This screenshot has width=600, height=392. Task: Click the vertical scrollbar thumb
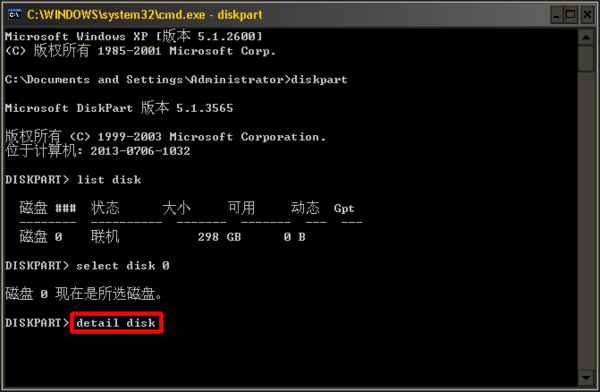[x=586, y=59]
